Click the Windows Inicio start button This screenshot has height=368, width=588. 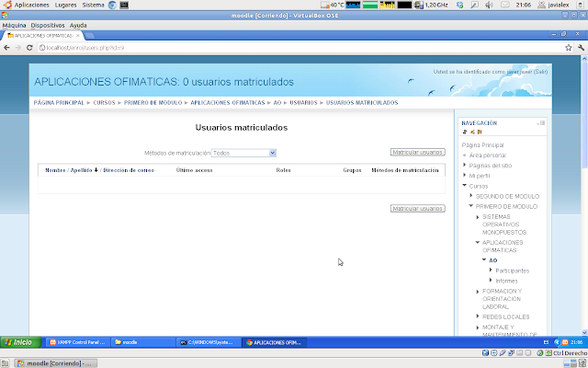20,342
